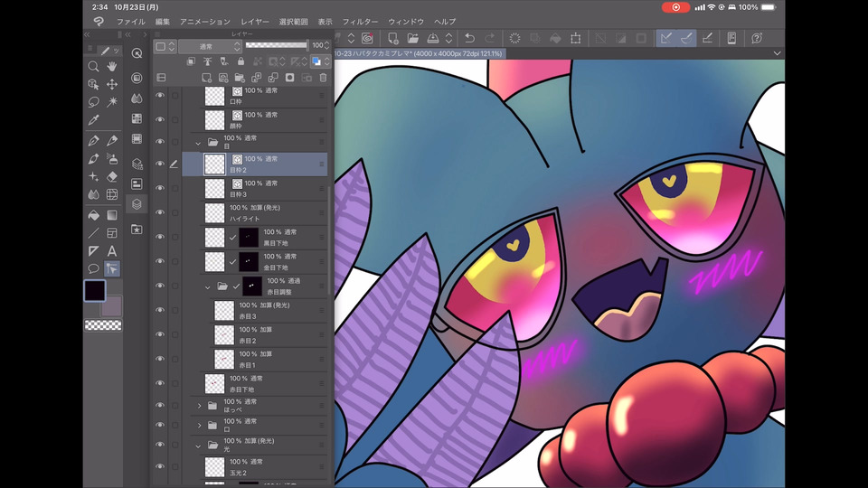Viewport: 868px width, 488px height.
Task: Open the 選択範囲 menu
Action: pos(293,22)
